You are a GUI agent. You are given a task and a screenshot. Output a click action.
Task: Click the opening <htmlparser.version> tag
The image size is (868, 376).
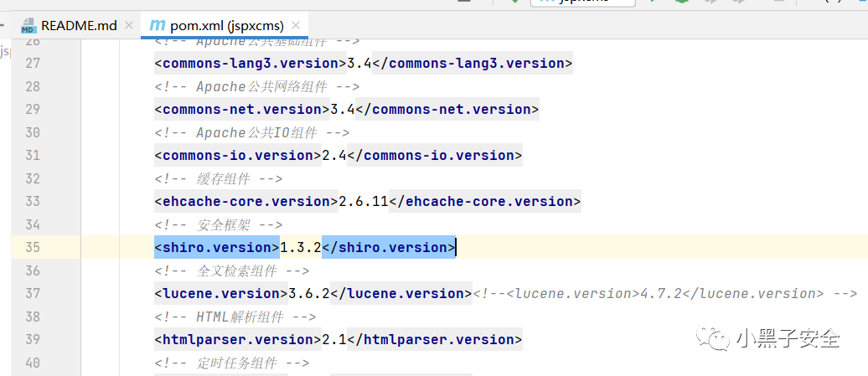click(238, 339)
